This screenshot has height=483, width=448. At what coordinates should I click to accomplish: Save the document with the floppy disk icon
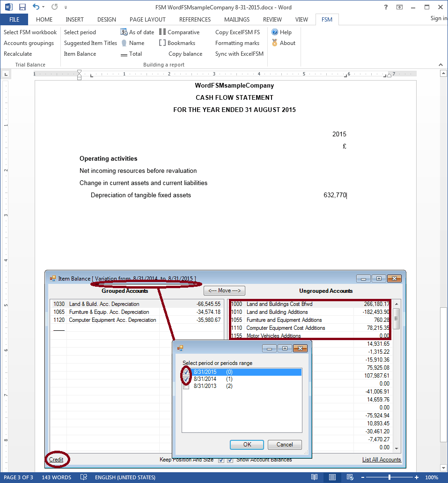(22, 7)
